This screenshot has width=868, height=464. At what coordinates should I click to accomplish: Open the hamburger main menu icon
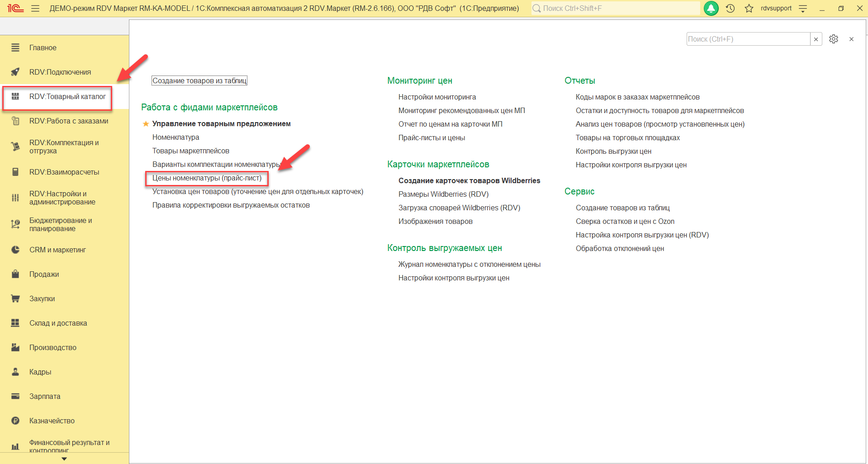coord(35,9)
